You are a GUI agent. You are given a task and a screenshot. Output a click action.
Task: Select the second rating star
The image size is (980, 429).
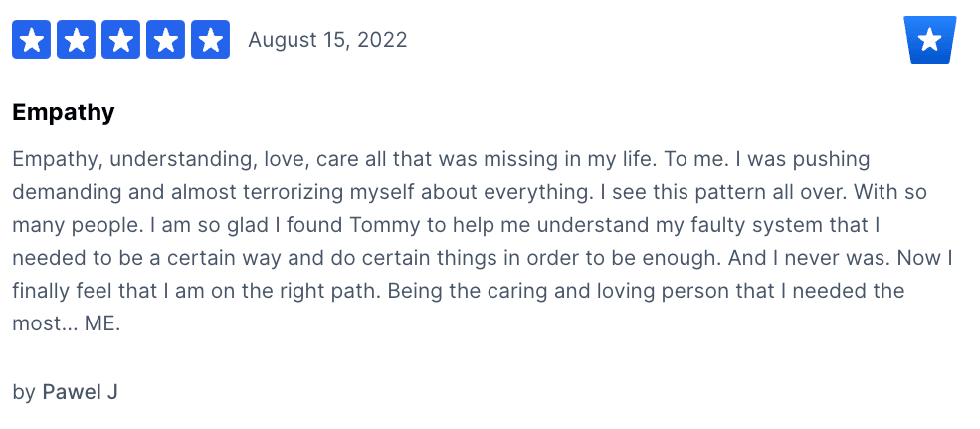pyautogui.click(x=77, y=40)
